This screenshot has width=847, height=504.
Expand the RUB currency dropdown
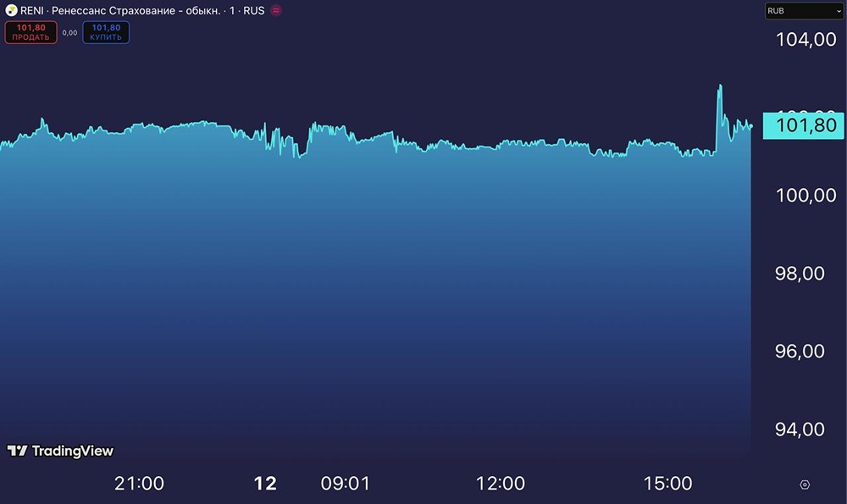click(x=802, y=11)
